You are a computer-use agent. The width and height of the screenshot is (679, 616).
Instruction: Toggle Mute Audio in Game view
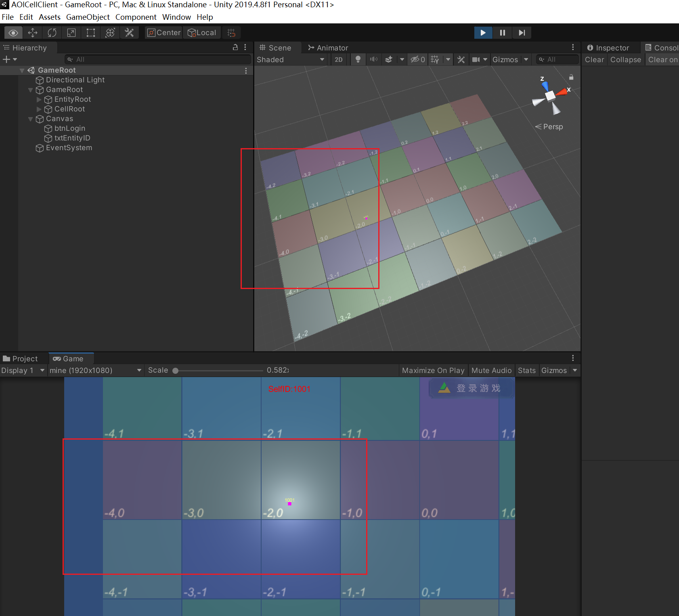click(x=492, y=370)
